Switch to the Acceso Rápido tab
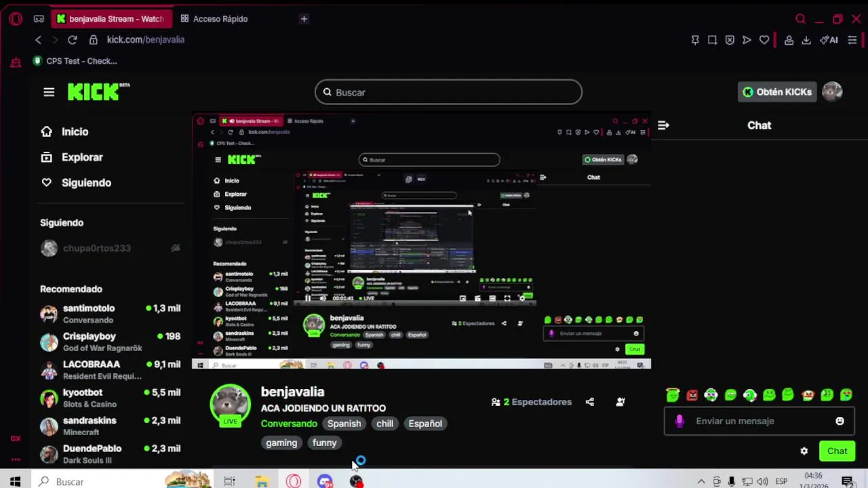Viewport: 868px width, 488px height. (x=214, y=19)
